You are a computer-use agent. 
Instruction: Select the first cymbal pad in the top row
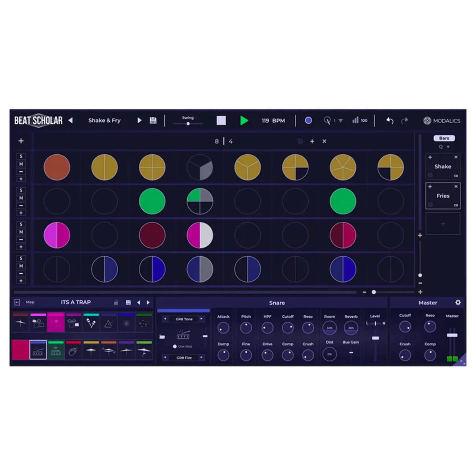pyautogui.click(x=21, y=322)
